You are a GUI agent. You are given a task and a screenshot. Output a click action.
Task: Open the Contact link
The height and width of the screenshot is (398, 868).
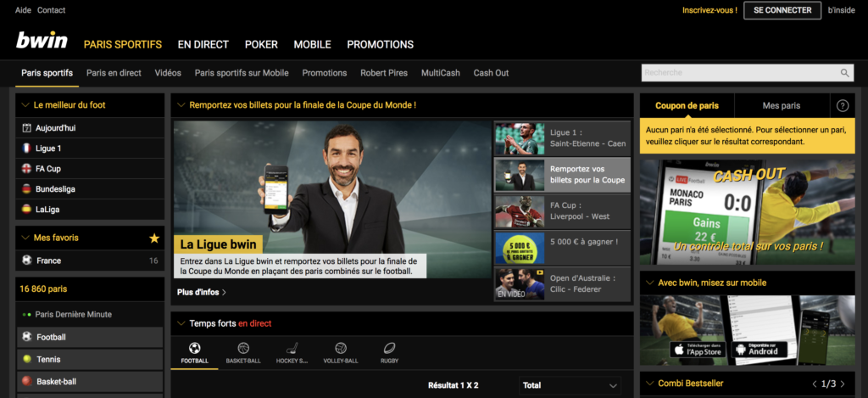52,10
